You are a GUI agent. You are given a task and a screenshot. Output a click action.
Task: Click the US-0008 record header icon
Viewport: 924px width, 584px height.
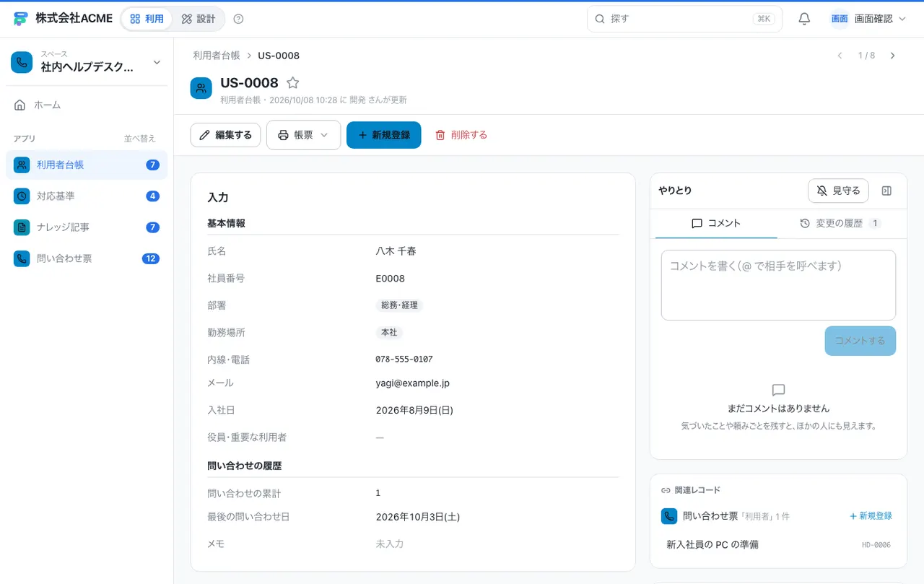point(201,88)
